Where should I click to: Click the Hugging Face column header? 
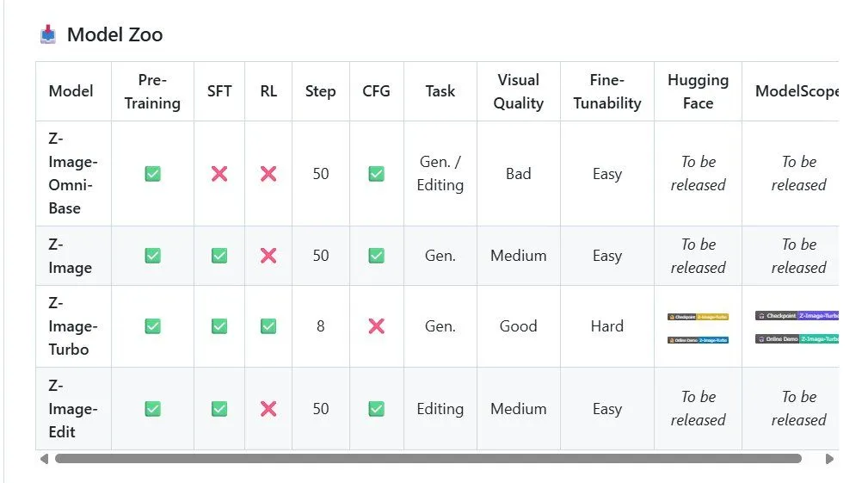[698, 91]
